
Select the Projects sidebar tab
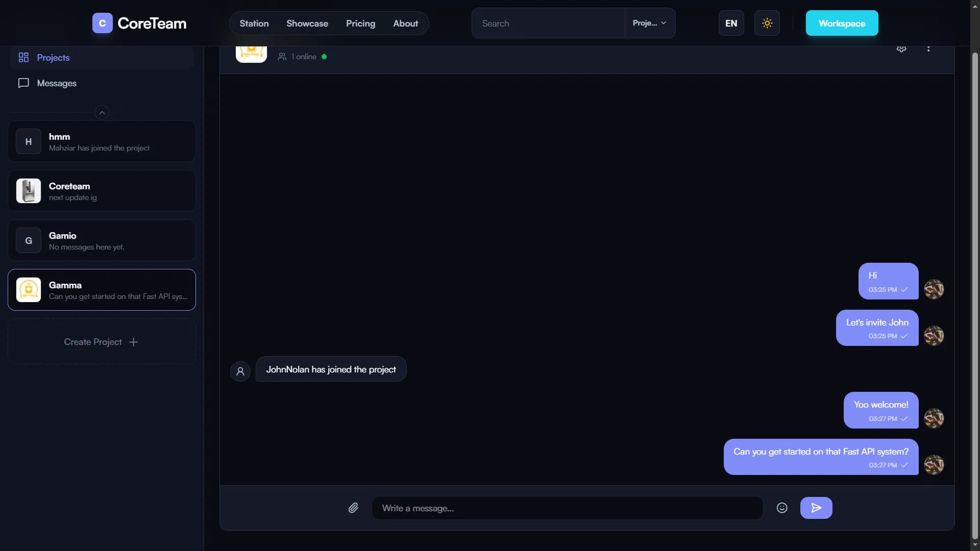[x=102, y=58]
